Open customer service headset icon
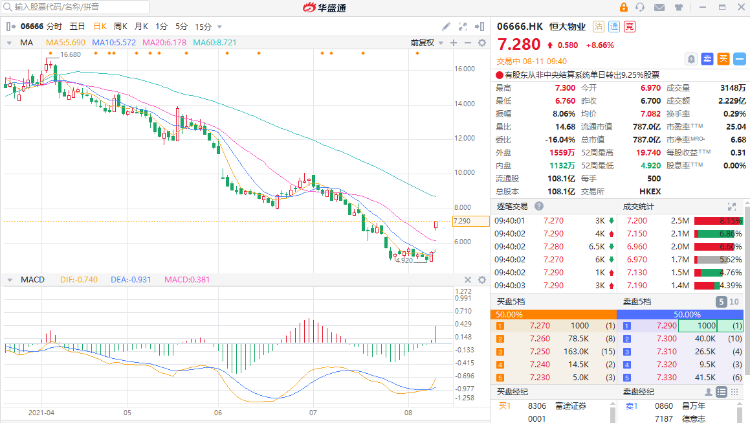The height and width of the screenshot is (423, 750). coord(640,7)
